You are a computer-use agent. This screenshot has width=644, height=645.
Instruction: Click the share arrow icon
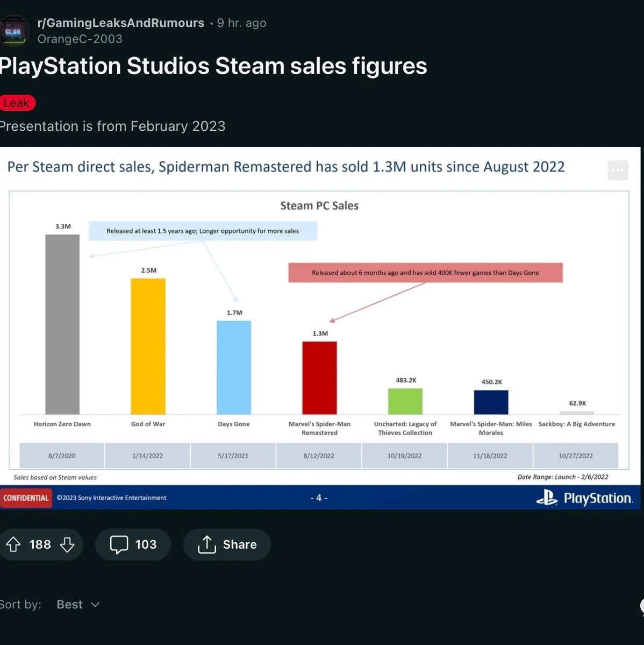pos(207,544)
